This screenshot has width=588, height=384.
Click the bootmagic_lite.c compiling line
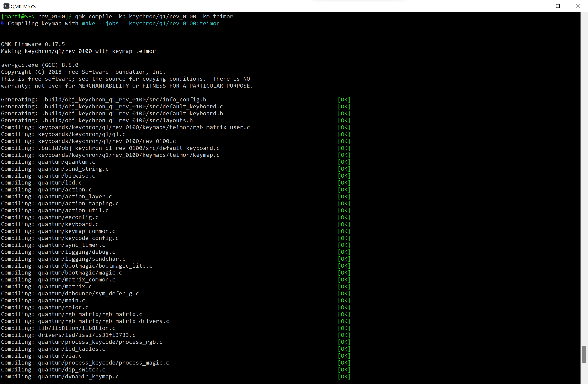pyautogui.click(x=77, y=266)
